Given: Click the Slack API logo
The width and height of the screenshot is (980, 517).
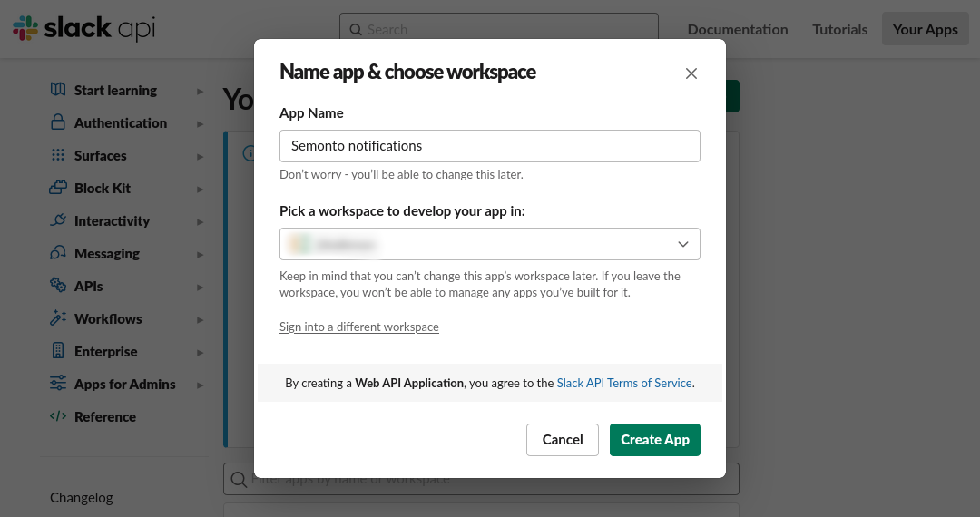Looking at the screenshot, I should [83, 29].
